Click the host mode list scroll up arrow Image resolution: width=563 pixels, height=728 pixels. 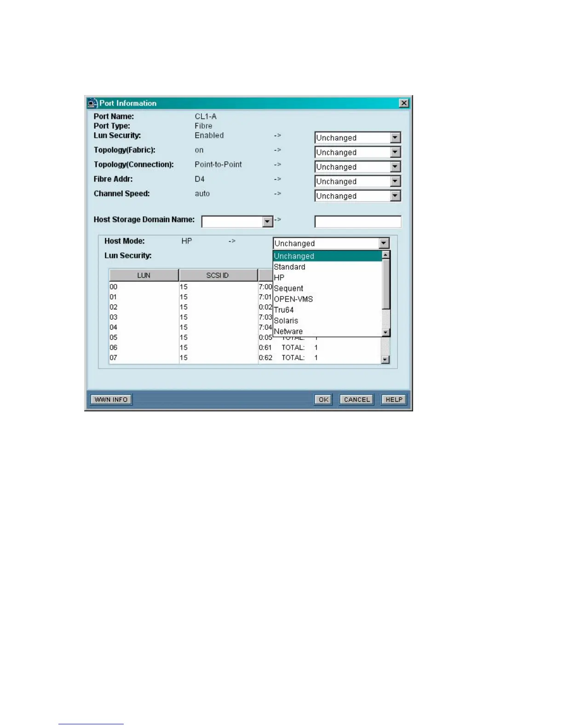[386, 255]
